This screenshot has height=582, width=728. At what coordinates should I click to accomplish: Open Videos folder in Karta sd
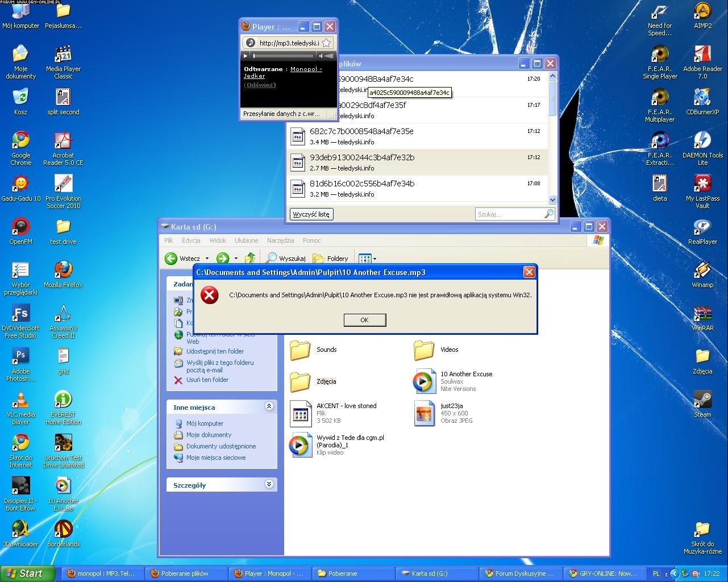436,350
